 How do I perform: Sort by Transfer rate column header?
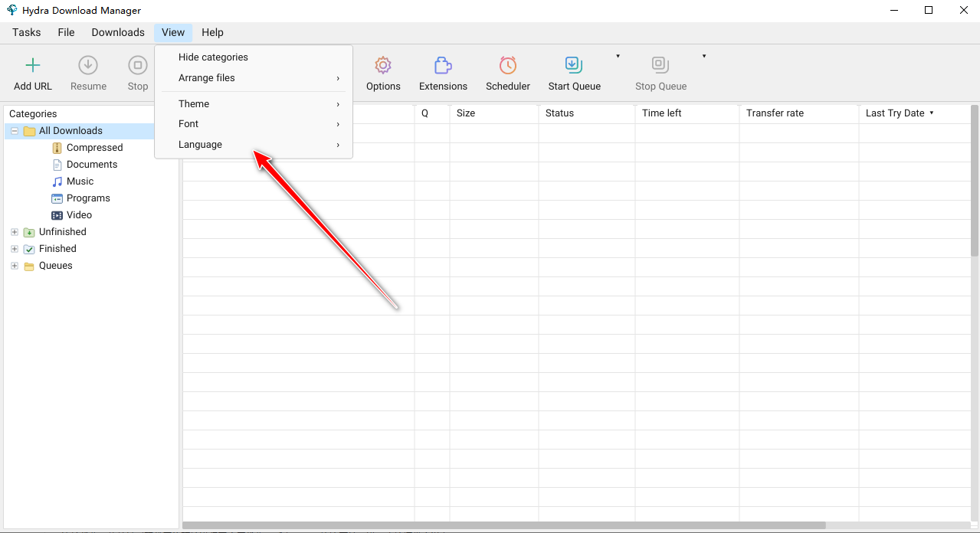799,113
